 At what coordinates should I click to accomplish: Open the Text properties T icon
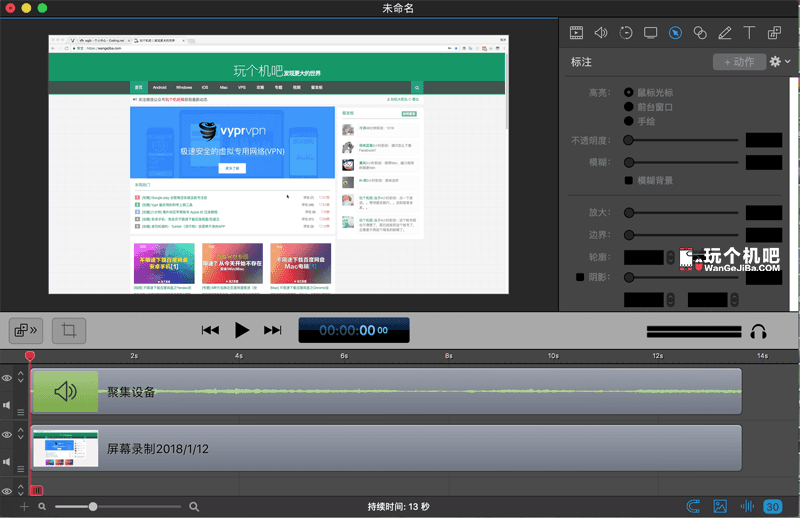pyautogui.click(x=750, y=33)
